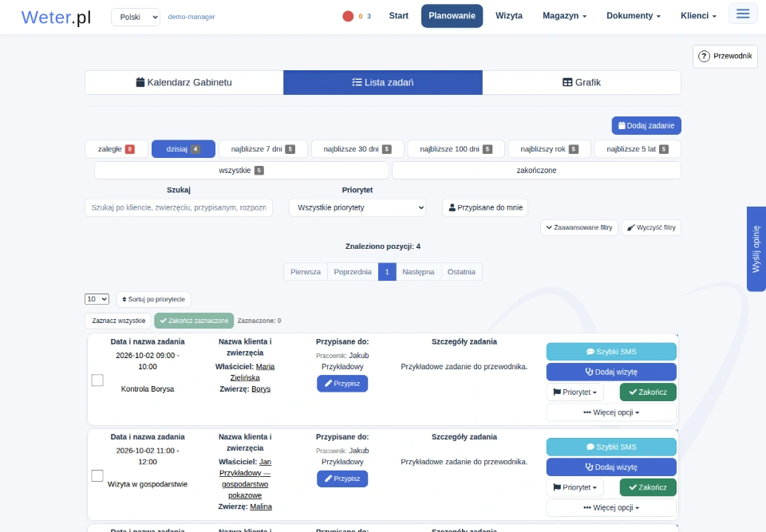Open the Dokumenty menu

633,16
